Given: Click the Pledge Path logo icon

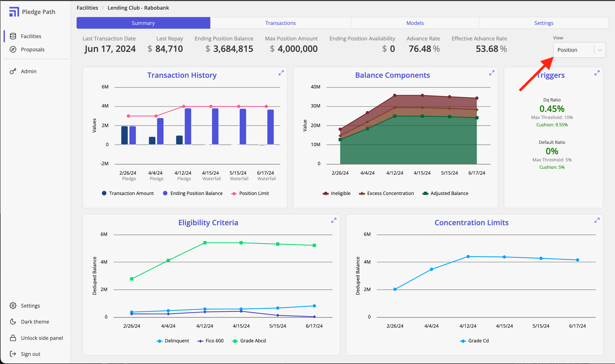Looking at the screenshot, I should (14, 12).
